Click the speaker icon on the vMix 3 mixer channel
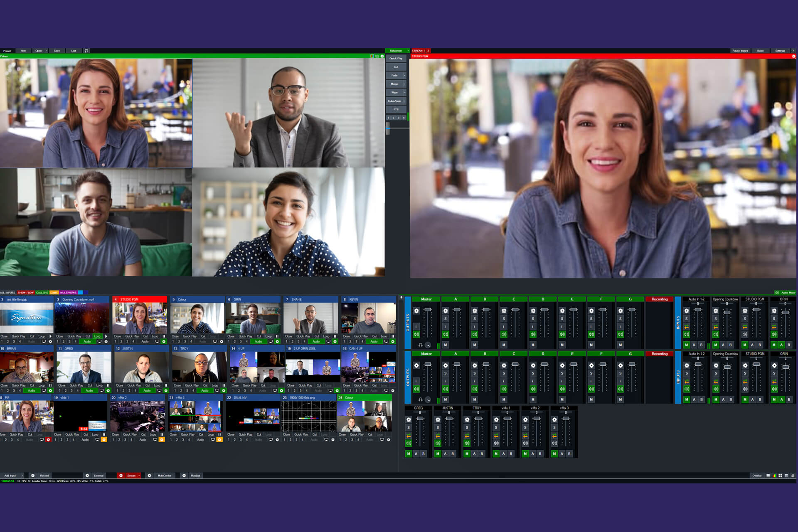The width and height of the screenshot is (798, 532). [554, 443]
